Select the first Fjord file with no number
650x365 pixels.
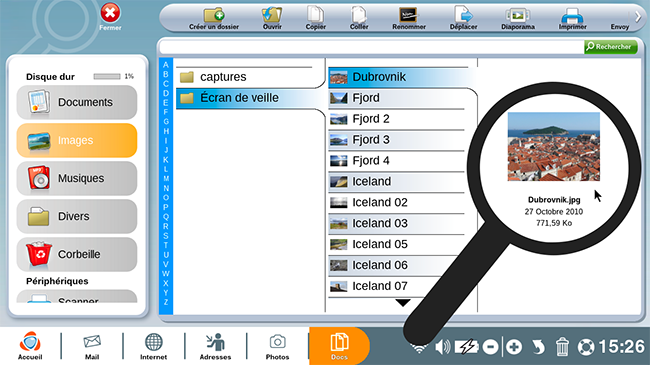397,98
